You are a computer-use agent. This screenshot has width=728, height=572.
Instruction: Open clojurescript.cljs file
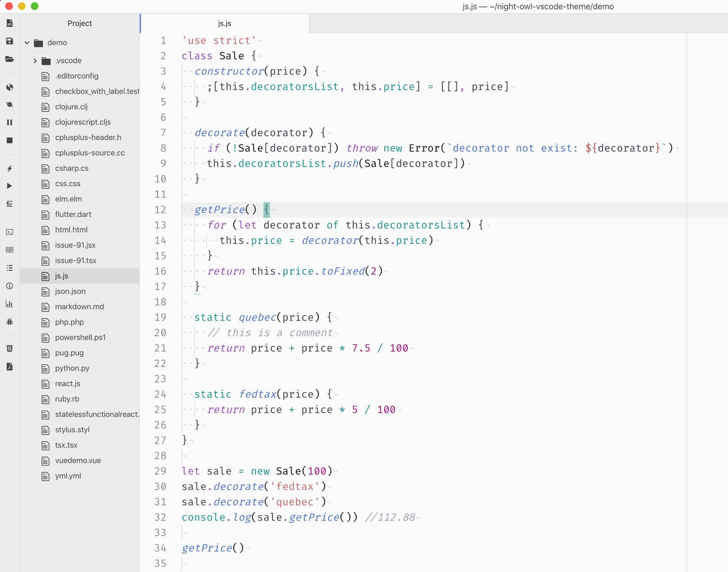(x=79, y=122)
